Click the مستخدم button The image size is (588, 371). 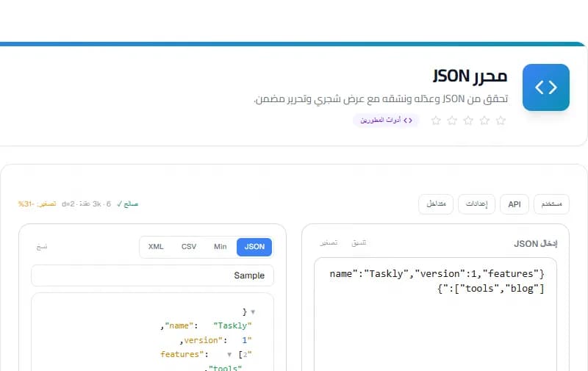click(551, 204)
